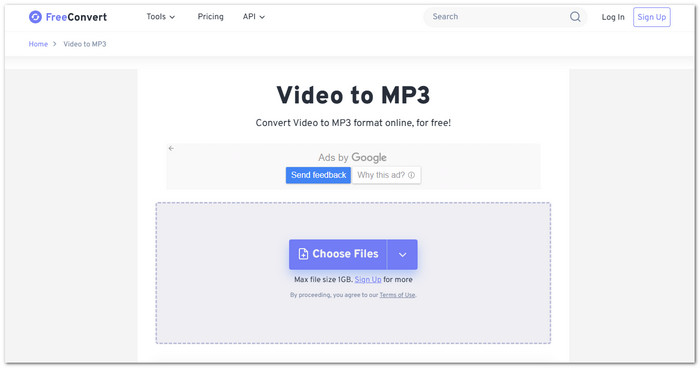Click the back arrow in the ad box
This screenshot has width=700, height=368.
click(171, 148)
